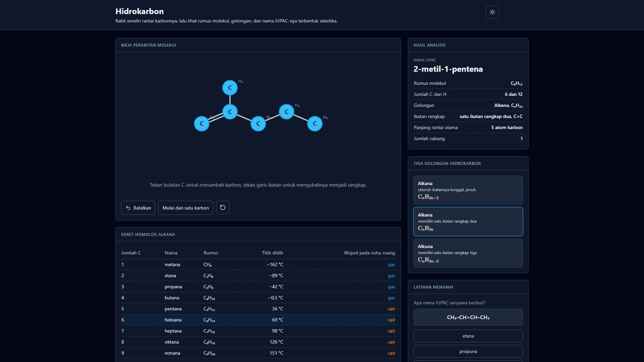Click the far-left carbon atom circle
644x362 pixels.
coord(202,124)
